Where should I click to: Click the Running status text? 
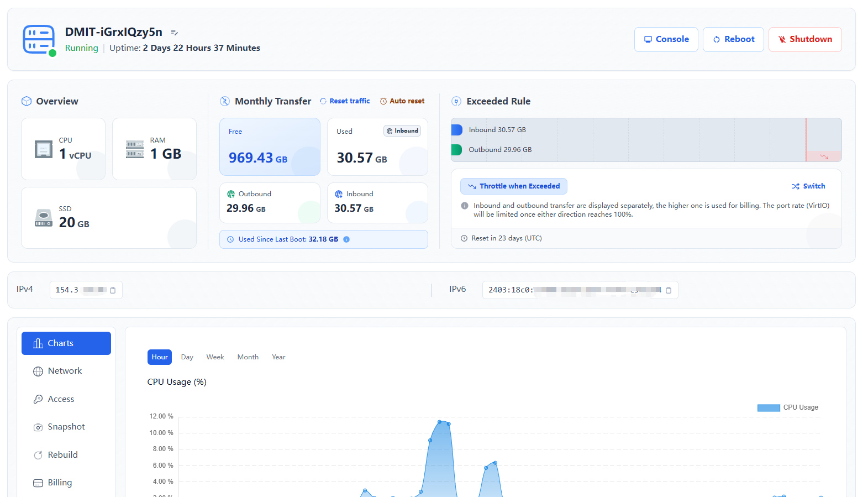point(82,48)
